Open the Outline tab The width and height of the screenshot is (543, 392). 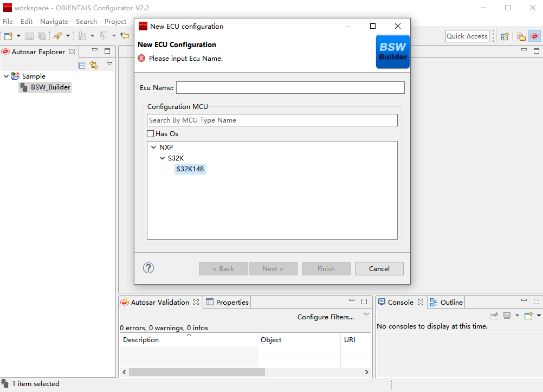pos(447,303)
